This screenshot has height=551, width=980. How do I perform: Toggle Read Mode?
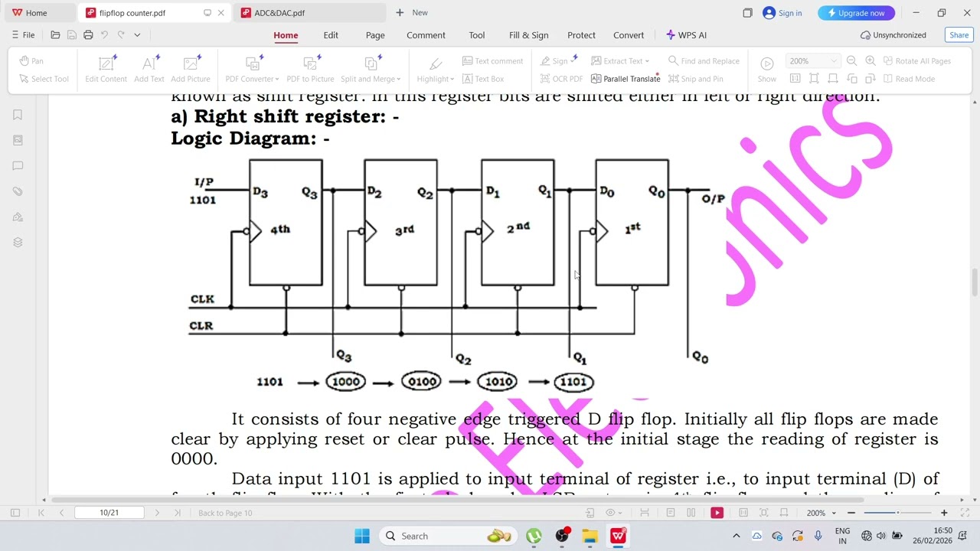pyautogui.click(x=908, y=79)
